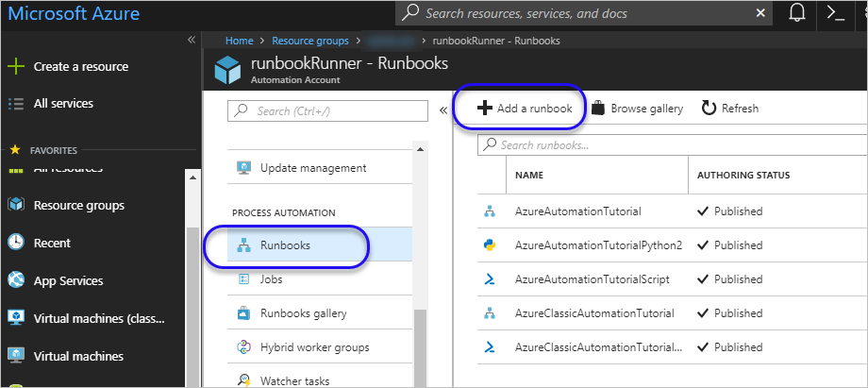This screenshot has height=388, width=868.
Task: Click the PowerShell icon for AzureAutomationTutorialScript
Action: [x=490, y=279]
